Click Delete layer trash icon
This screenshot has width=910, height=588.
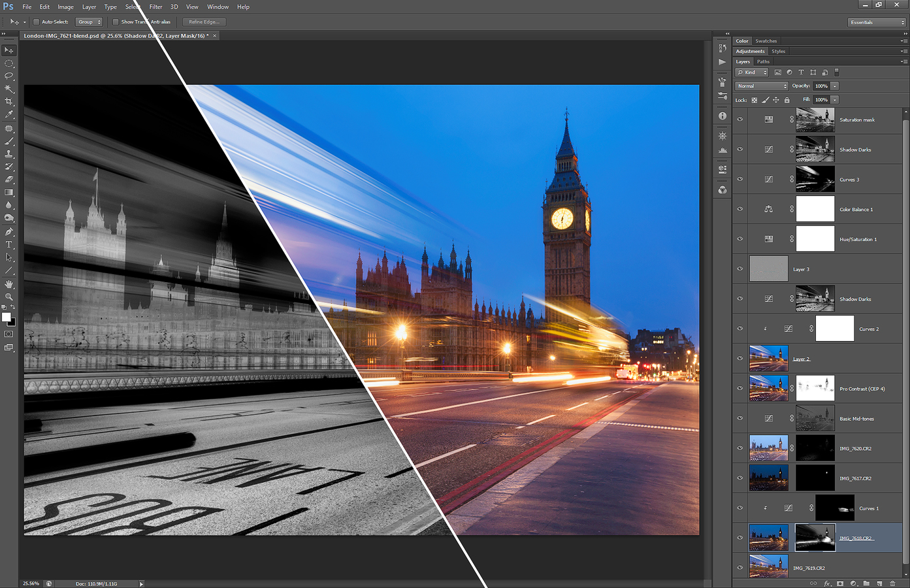[x=892, y=583]
